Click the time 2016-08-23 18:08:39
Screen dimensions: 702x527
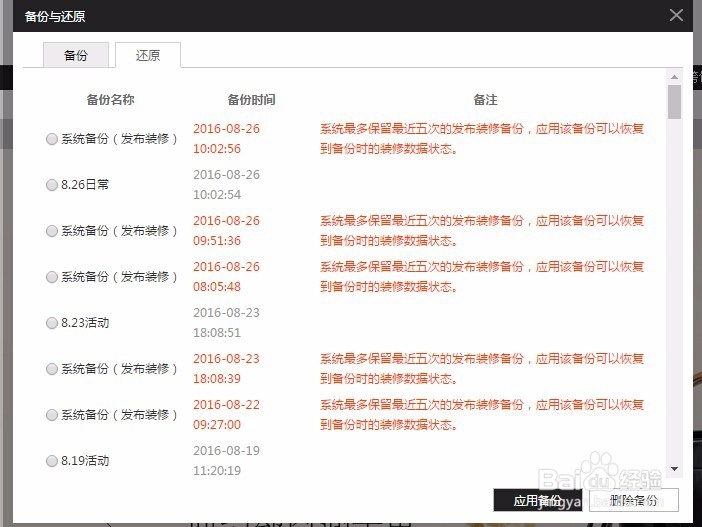point(227,368)
